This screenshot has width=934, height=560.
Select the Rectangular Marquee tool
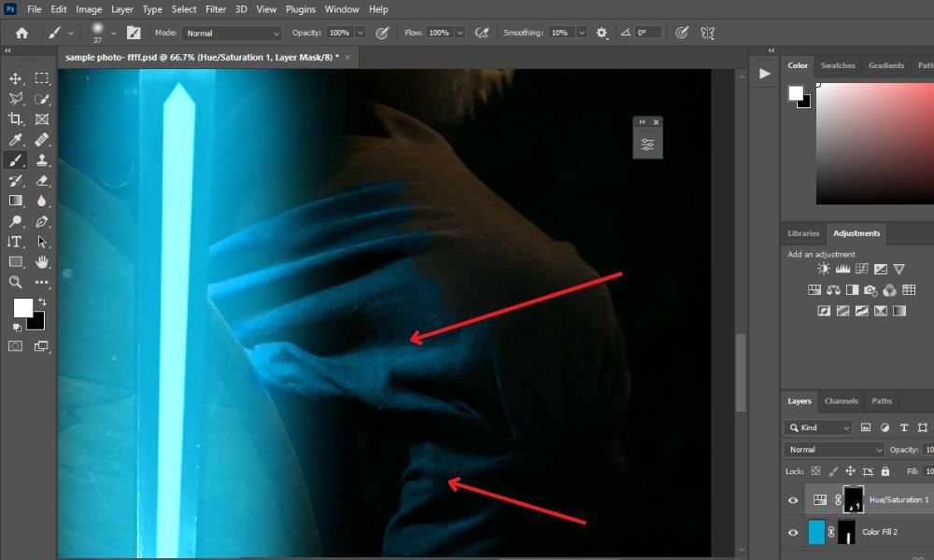[x=42, y=78]
